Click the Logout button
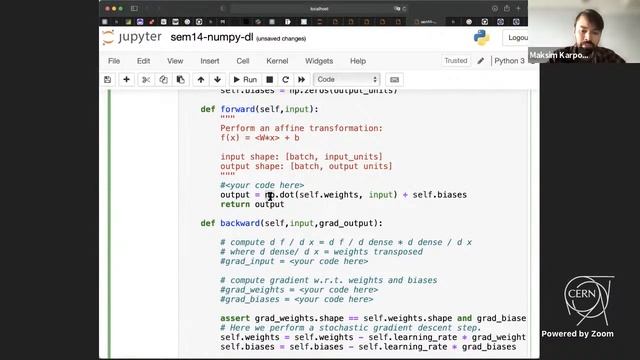Screen dimensions: 640x360 (516, 38)
